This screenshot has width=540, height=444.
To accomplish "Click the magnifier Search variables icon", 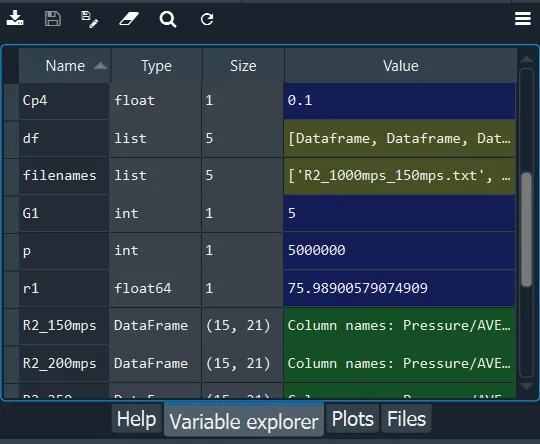I will click(168, 19).
